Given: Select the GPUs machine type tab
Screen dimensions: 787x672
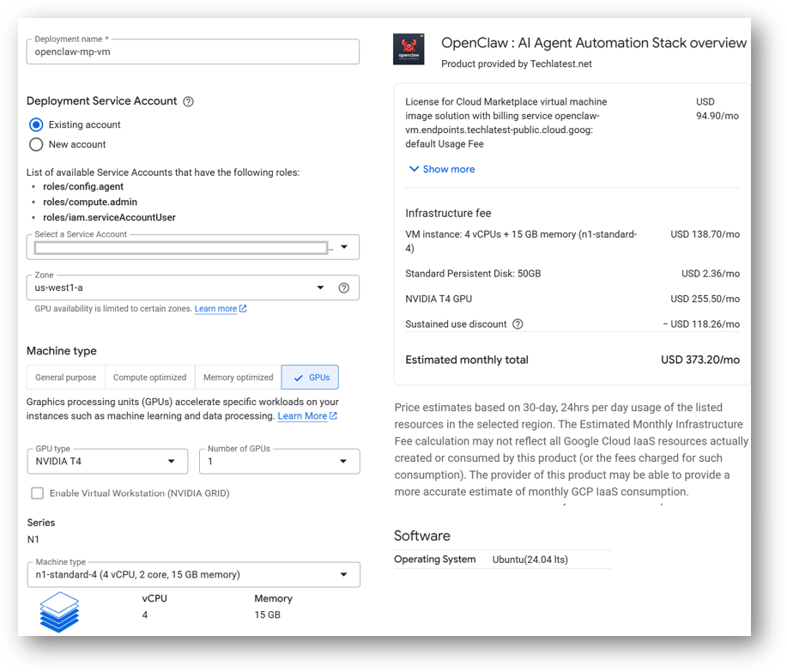Looking at the screenshot, I should tap(310, 378).
